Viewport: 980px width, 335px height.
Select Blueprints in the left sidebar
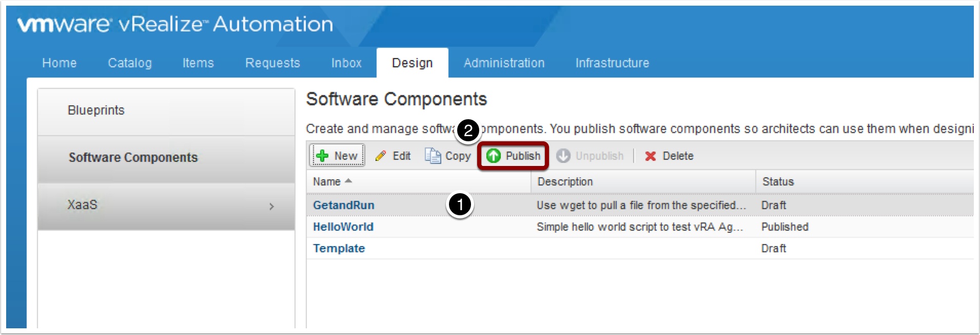(96, 110)
